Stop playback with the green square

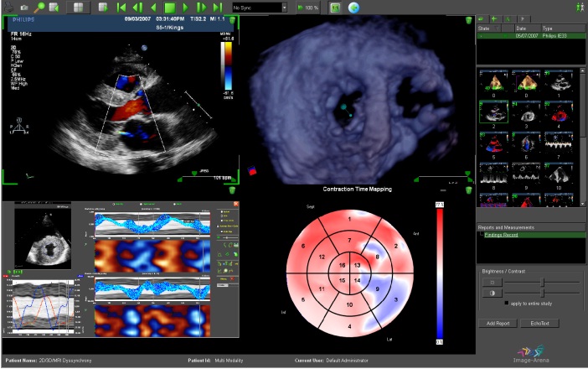coord(170,8)
